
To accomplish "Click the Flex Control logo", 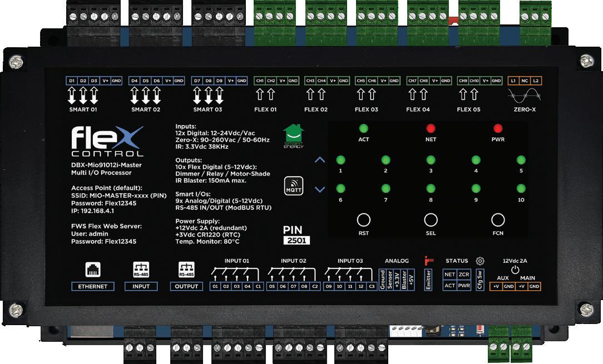I will click(107, 142).
